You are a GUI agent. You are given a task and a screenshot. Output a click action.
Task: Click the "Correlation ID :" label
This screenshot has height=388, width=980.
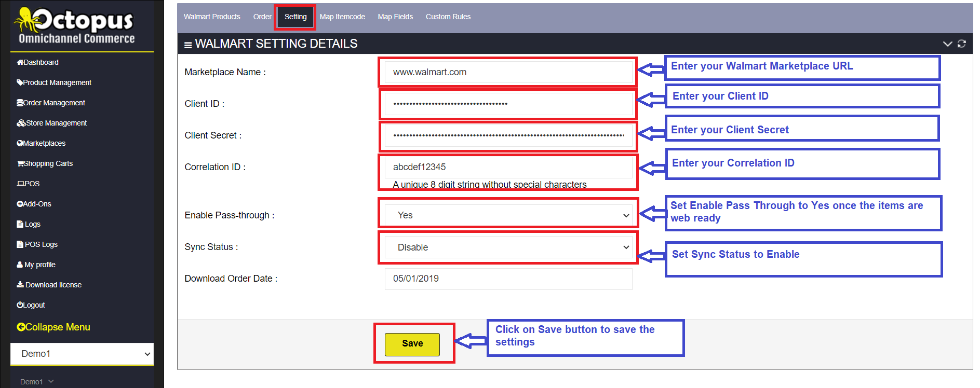[215, 167]
